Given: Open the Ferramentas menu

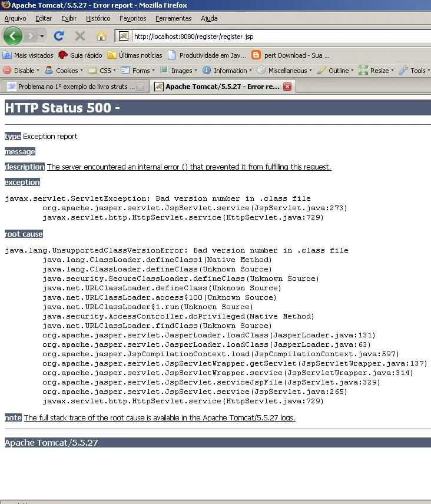Looking at the screenshot, I should (x=174, y=18).
